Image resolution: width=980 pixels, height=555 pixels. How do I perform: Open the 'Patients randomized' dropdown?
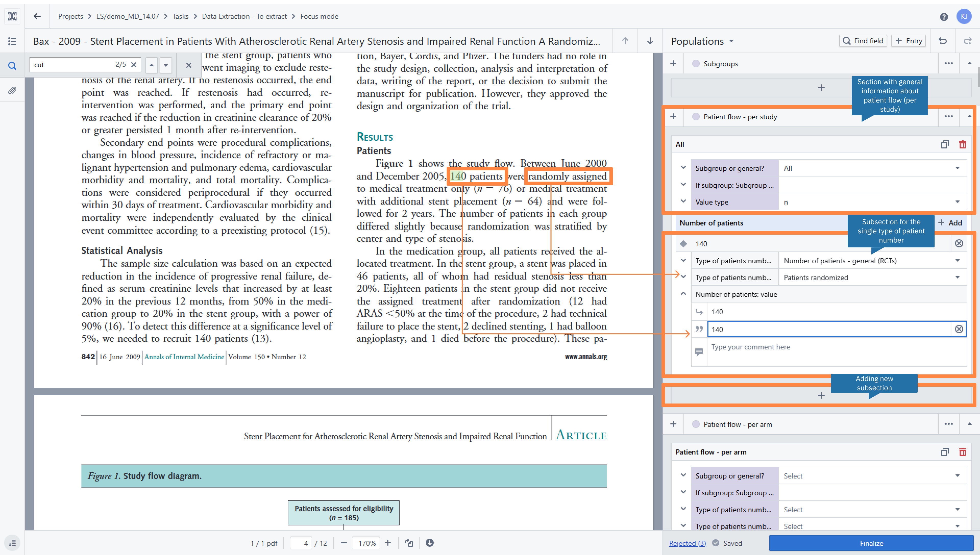tap(873, 277)
